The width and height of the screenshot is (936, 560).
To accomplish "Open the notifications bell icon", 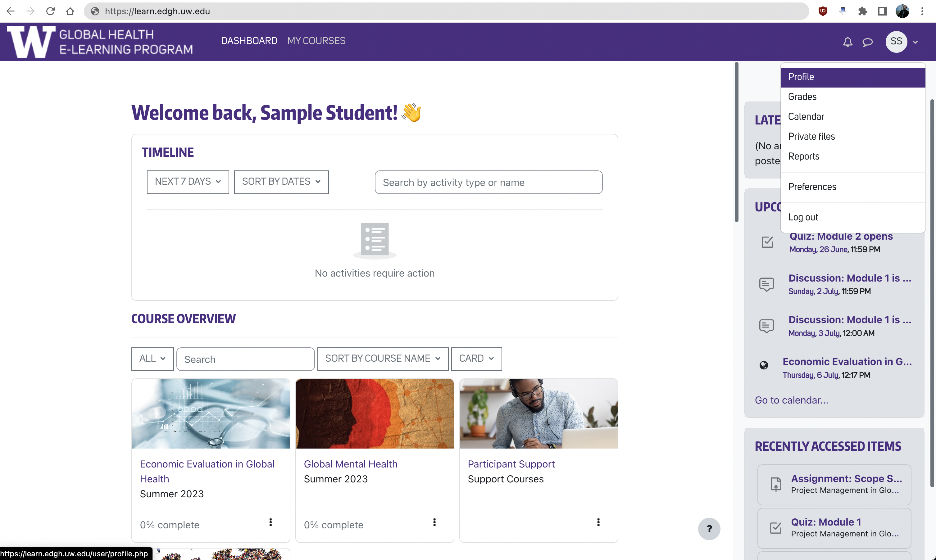I will (848, 42).
